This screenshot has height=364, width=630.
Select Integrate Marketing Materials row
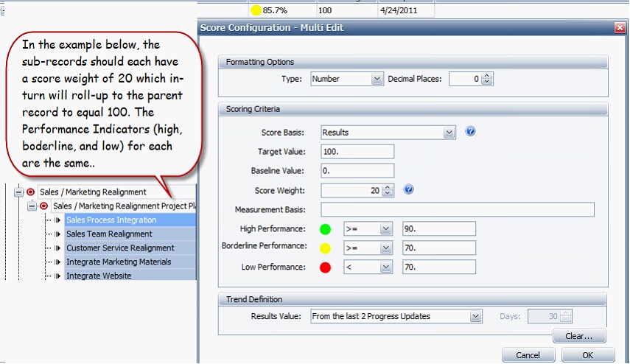point(130,262)
